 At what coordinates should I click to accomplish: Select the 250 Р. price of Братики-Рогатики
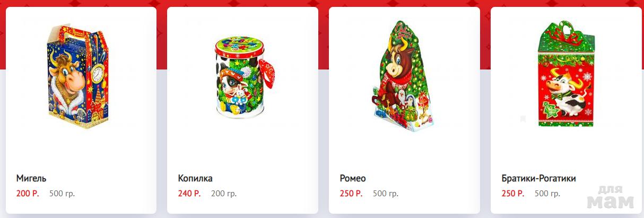click(513, 194)
